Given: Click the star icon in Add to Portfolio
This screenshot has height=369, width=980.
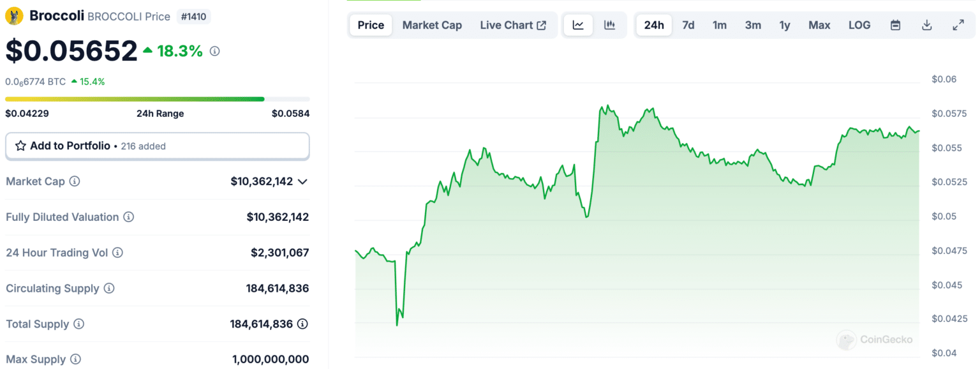Looking at the screenshot, I should tap(20, 146).
